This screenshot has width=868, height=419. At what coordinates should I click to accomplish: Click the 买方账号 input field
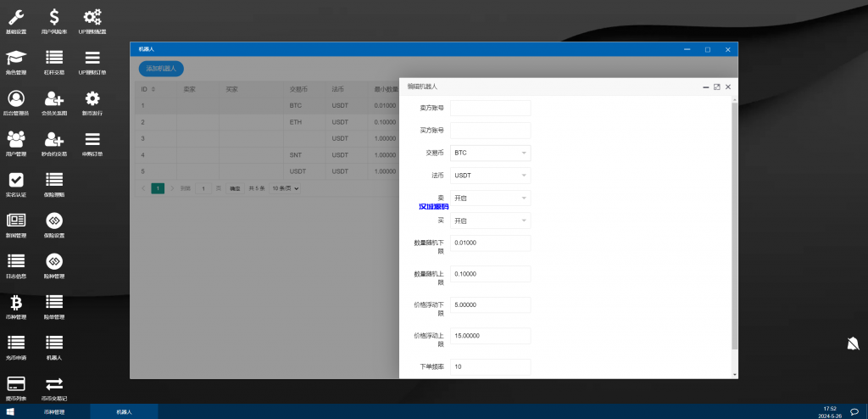pyautogui.click(x=491, y=131)
